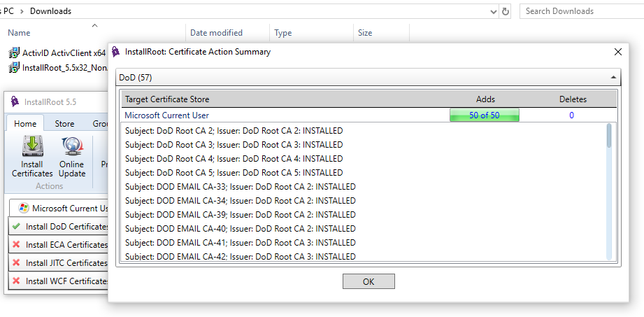The height and width of the screenshot is (317, 644).
Task: Sort by the Date modified column header
Action: (217, 33)
